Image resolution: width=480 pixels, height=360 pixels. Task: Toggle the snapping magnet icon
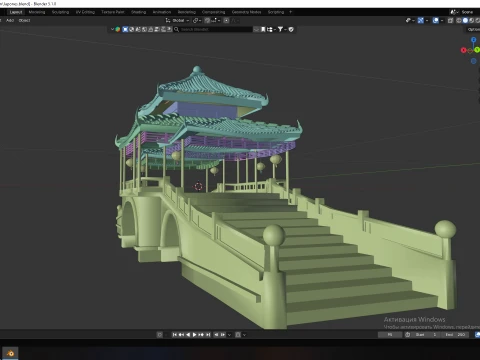(207, 21)
